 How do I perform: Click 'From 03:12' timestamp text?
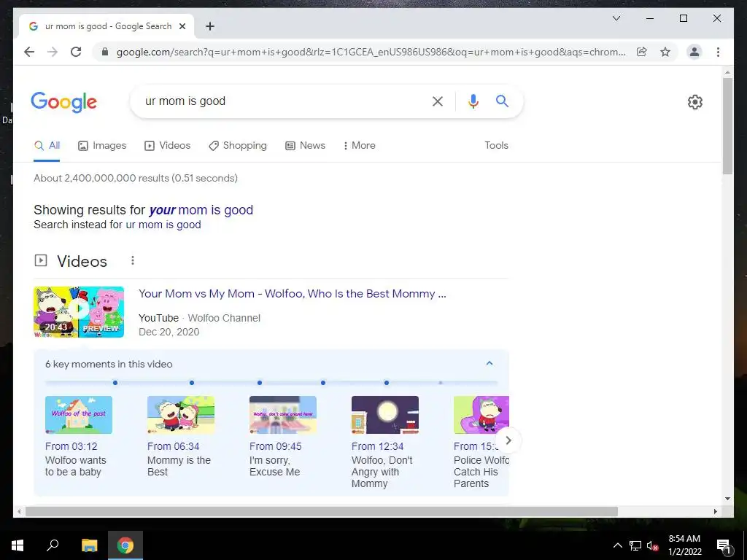point(71,447)
